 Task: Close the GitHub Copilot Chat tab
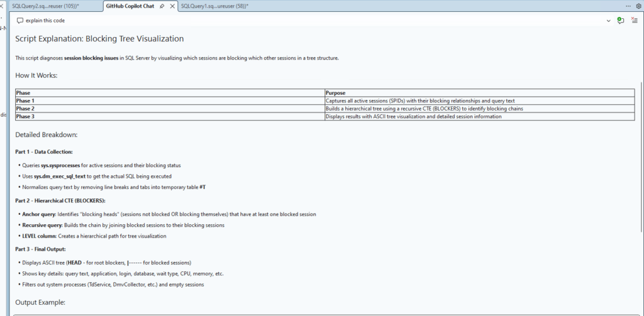click(x=172, y=6)
